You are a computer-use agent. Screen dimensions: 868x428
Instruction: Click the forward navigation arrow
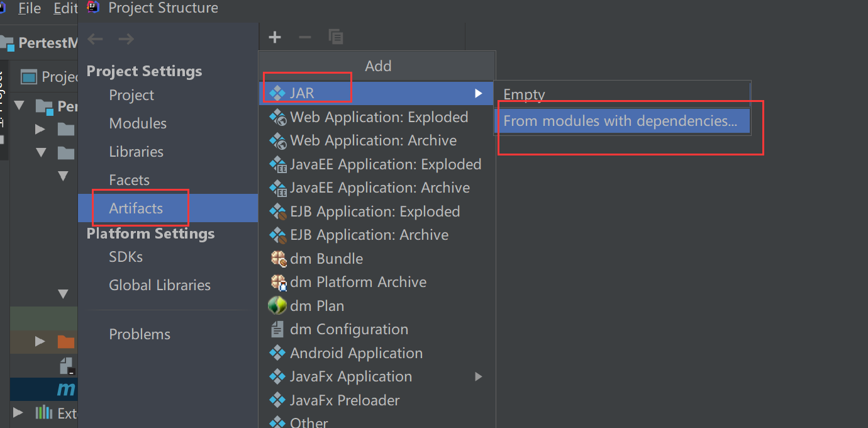(126, 40)
